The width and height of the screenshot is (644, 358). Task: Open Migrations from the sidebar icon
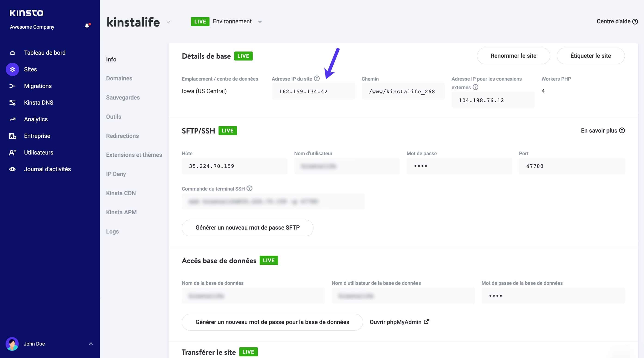[x=12, y=86]
